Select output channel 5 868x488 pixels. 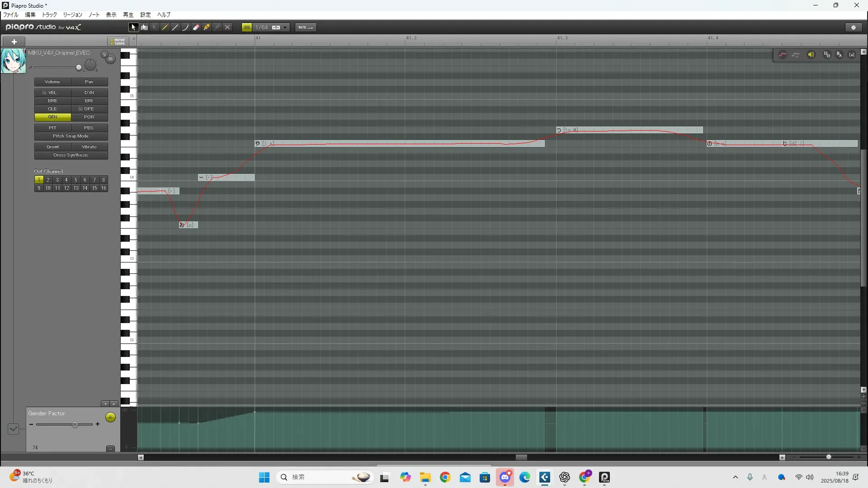75,180
